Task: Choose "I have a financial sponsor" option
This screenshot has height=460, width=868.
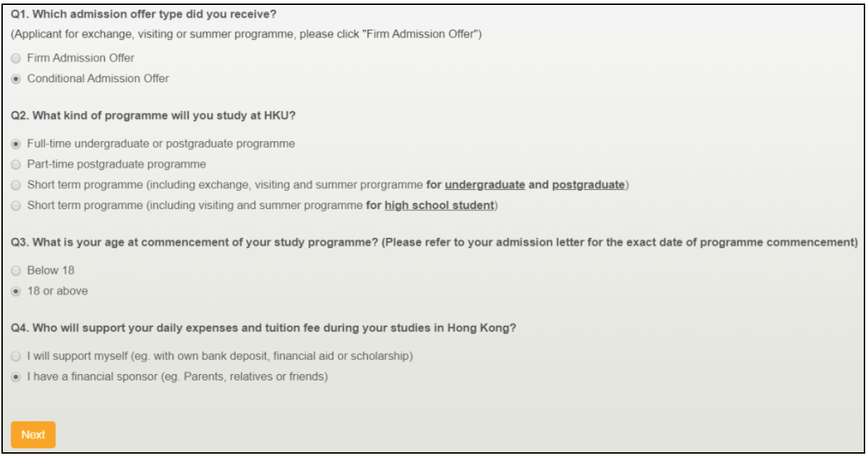Action: coord(16,377)
